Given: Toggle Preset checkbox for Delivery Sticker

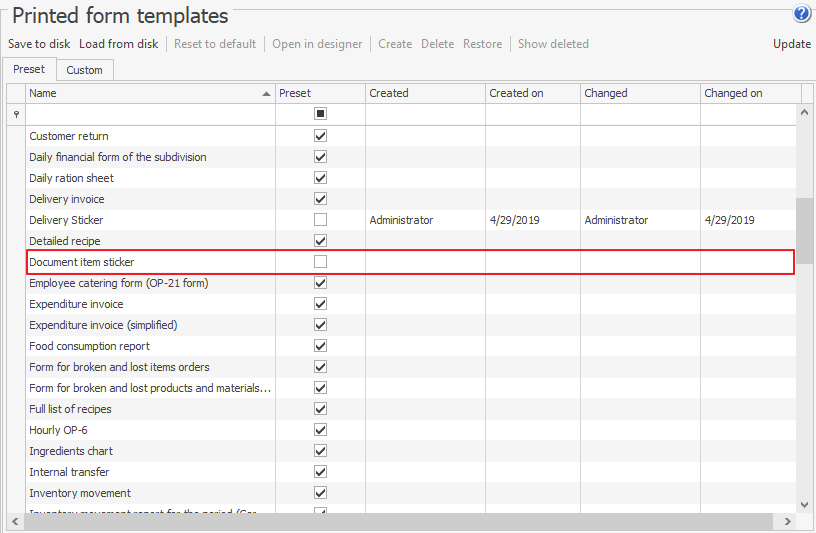Looking at the screenshot, I should (x=320, y=220).
